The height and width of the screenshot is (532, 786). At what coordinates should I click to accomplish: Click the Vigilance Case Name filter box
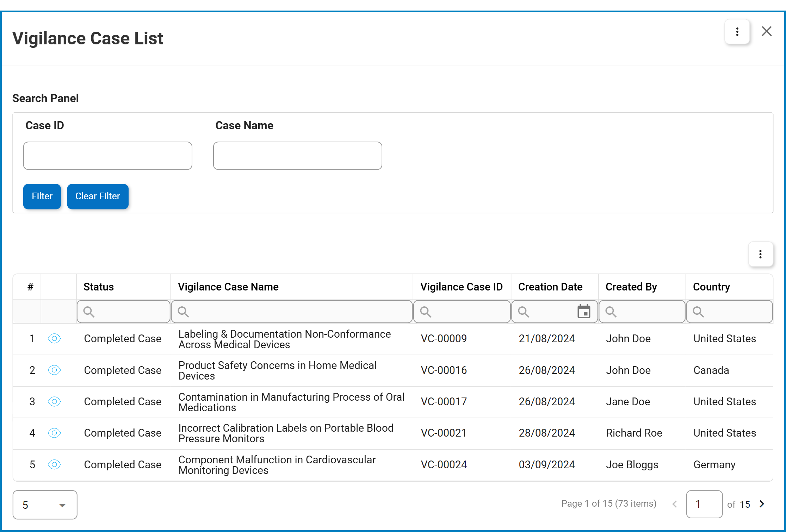(x=292, y=312)
